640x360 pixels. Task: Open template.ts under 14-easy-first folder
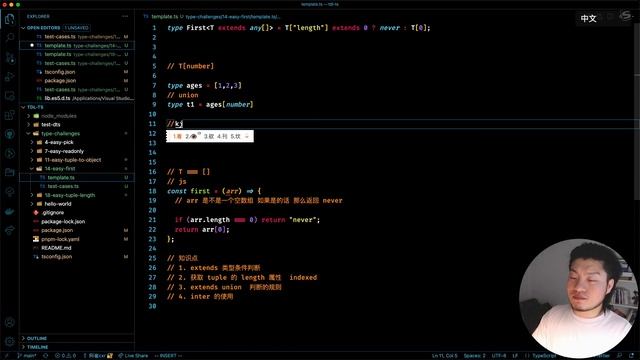pos(77,178)
